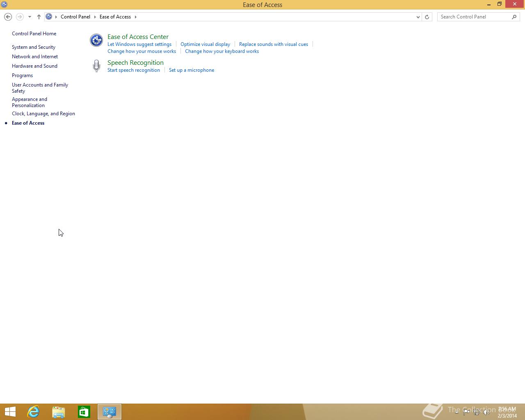This screenshot has width=525, height=420.
Task: Click the Ease of Access breadcrumb
Action: [x=115, y=17]
